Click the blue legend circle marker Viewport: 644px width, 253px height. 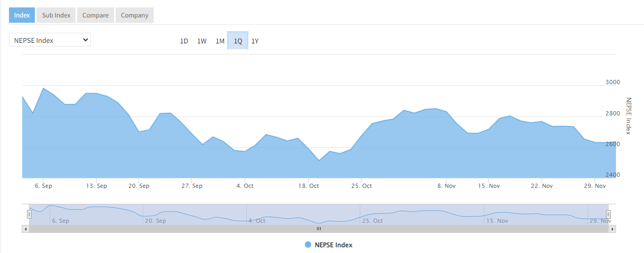coord(308,245)
